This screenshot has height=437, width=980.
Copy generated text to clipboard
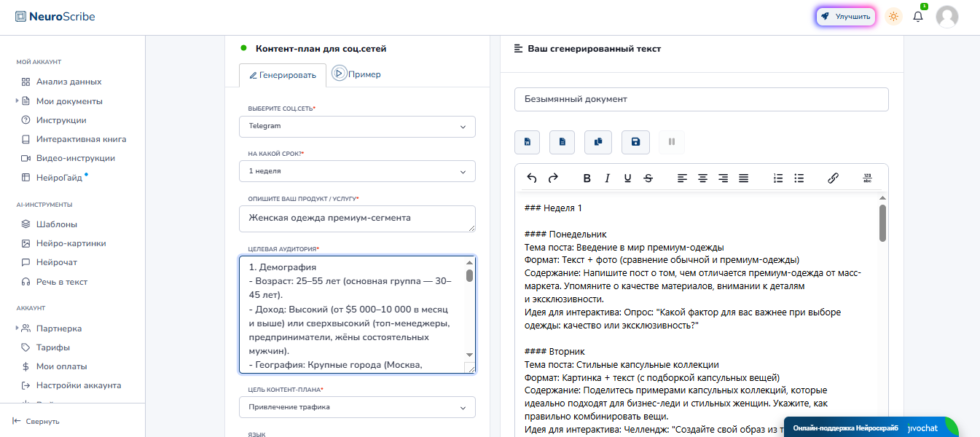(x=598, y=142)
